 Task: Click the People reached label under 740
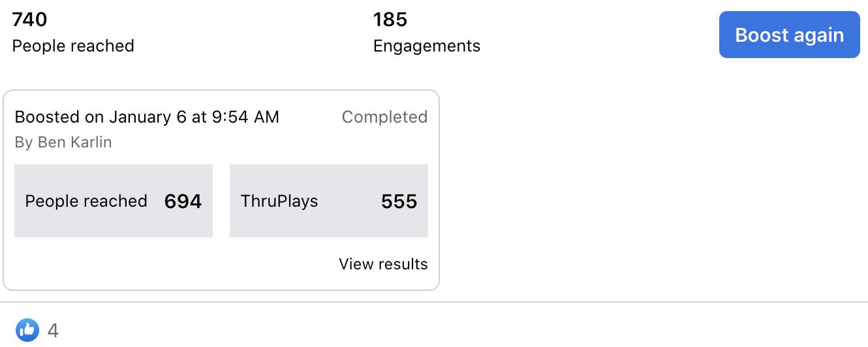click(x=73, y=46)
